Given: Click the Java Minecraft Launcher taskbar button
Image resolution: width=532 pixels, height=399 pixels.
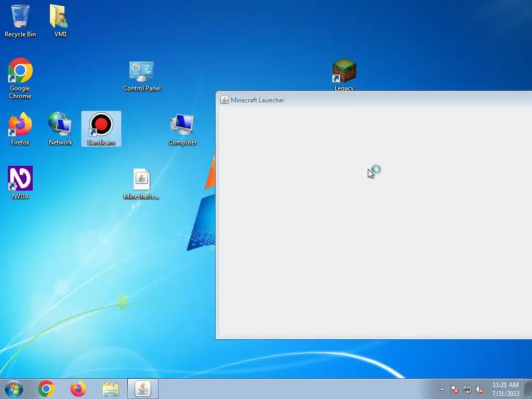Looking at the screenshot, I should [x=143, y=389].
